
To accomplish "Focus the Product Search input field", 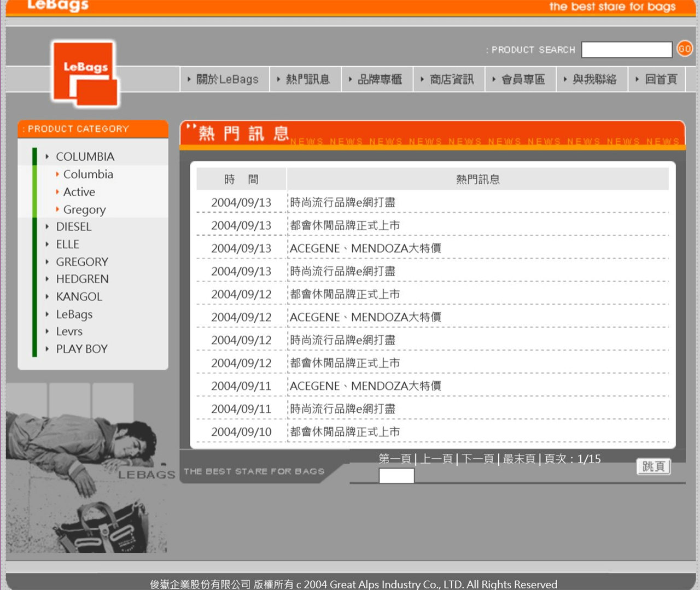I will coord(627,49).
